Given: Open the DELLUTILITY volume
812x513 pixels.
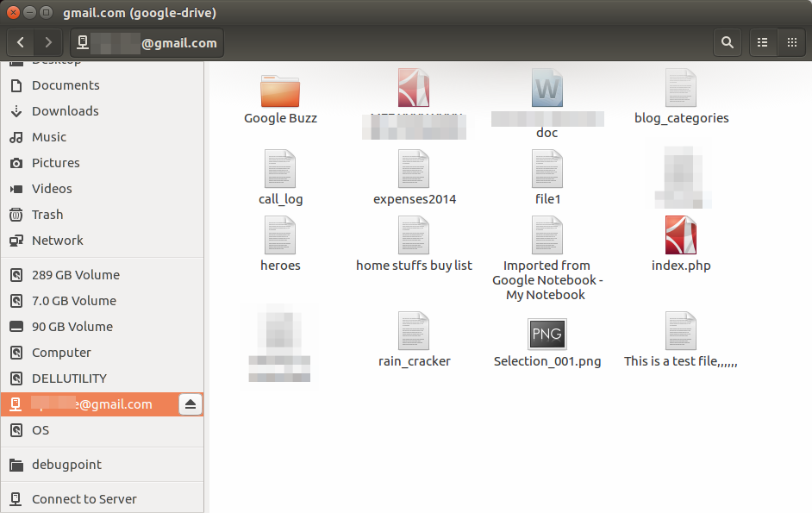Looking at the screenshot, I should (69, 378).
